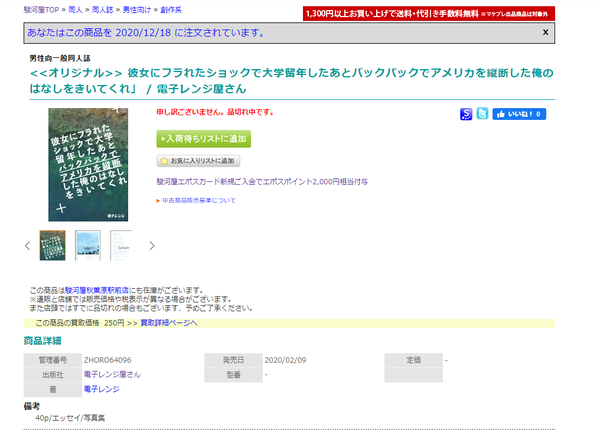Click the 定価 table header
This screenshot has width=600, height=430.
414,360
